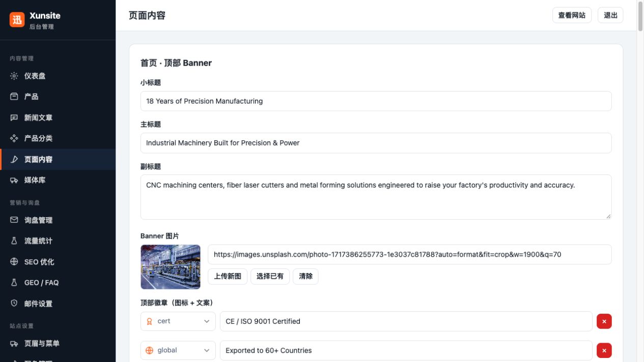
Task: Click the CE / ISO 9001 Certified text field
Action: [x=406, y=321]
